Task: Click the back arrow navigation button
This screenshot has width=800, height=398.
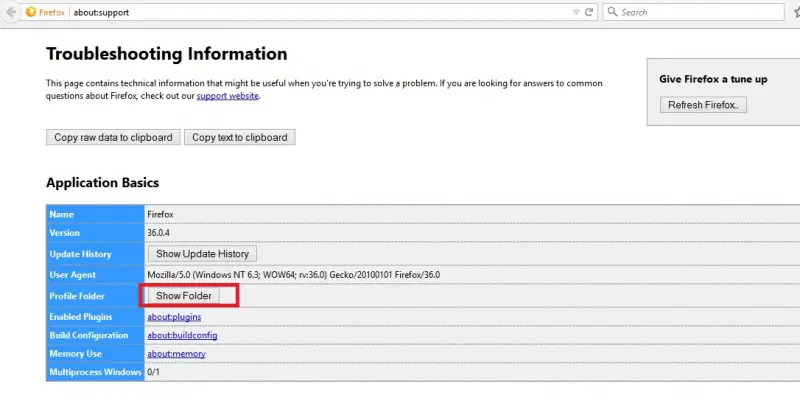Action: coord(10,12)
